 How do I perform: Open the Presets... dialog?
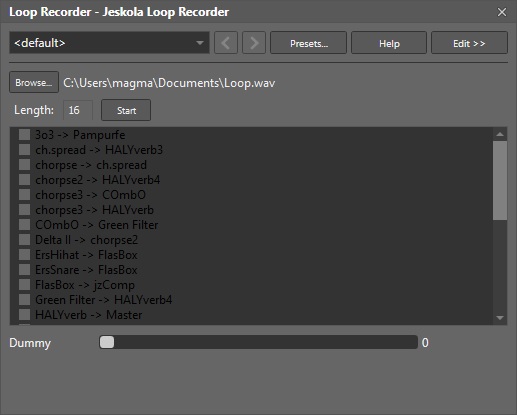(308, 43)
